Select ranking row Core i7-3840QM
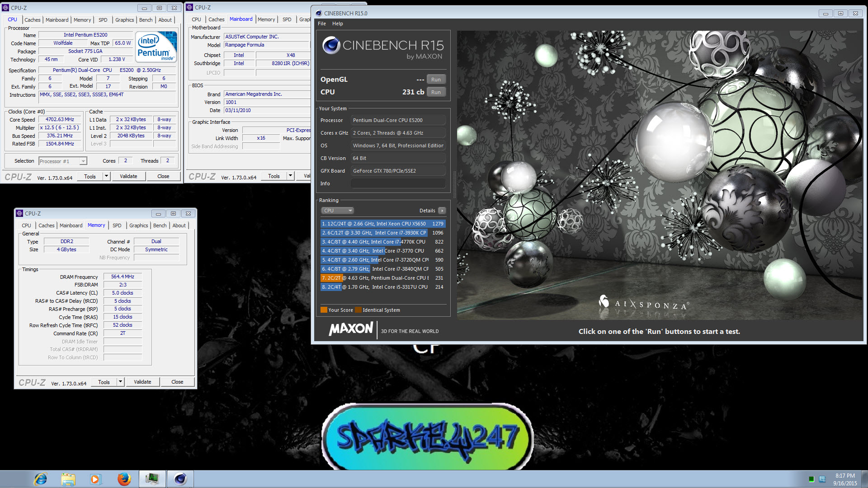Viewport: 868px width, 488px height. point(383,269)
